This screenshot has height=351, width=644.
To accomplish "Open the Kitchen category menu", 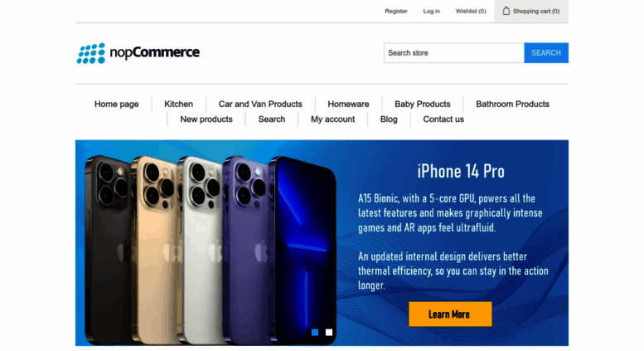I will pyautogui.click(x=178, y=104).
